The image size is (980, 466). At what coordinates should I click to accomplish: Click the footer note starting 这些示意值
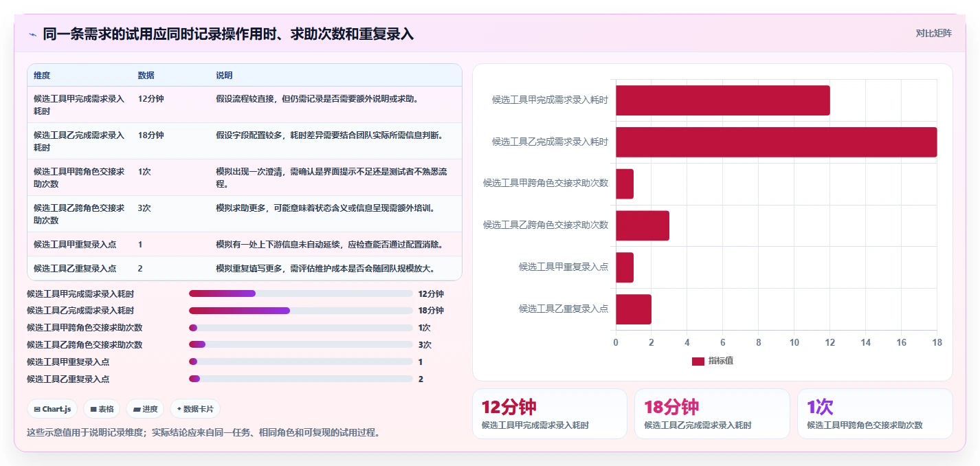(x=203, y=433)
